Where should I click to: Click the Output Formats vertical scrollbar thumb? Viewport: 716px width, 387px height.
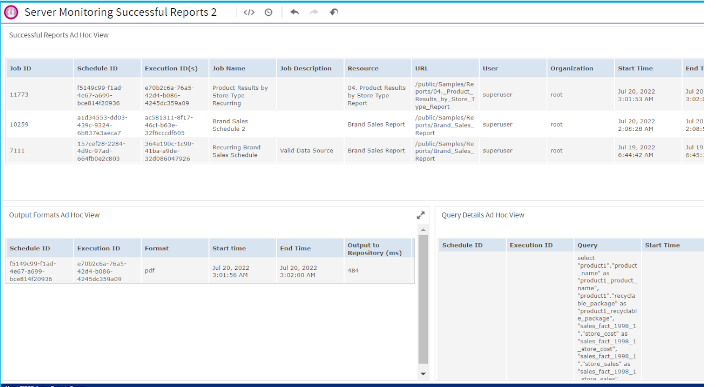pos(423,299)
